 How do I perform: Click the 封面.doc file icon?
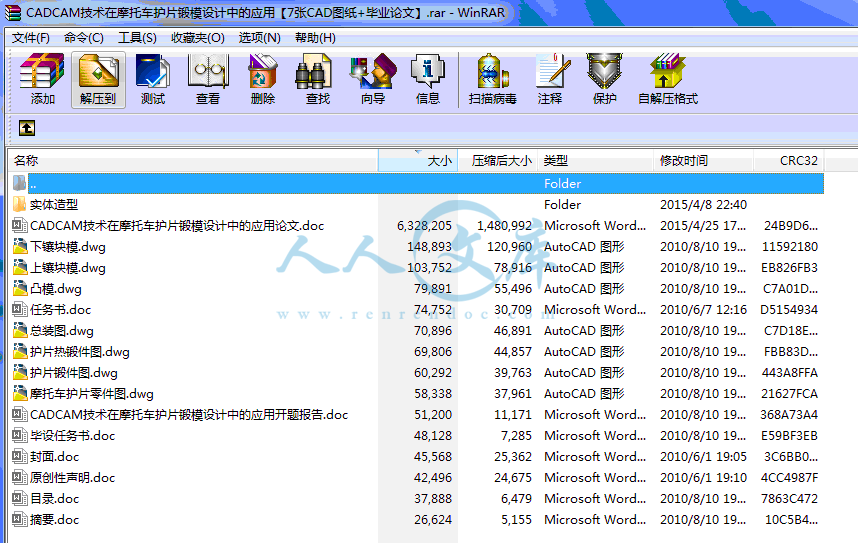point(20,456)
